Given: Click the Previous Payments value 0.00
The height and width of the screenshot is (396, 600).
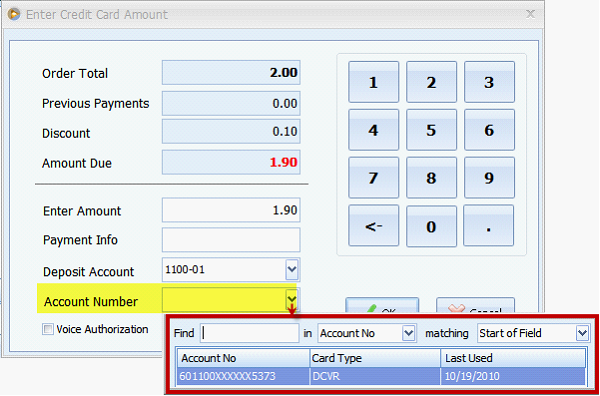Looking at the screenshot, I should click(x=231, y=103).
